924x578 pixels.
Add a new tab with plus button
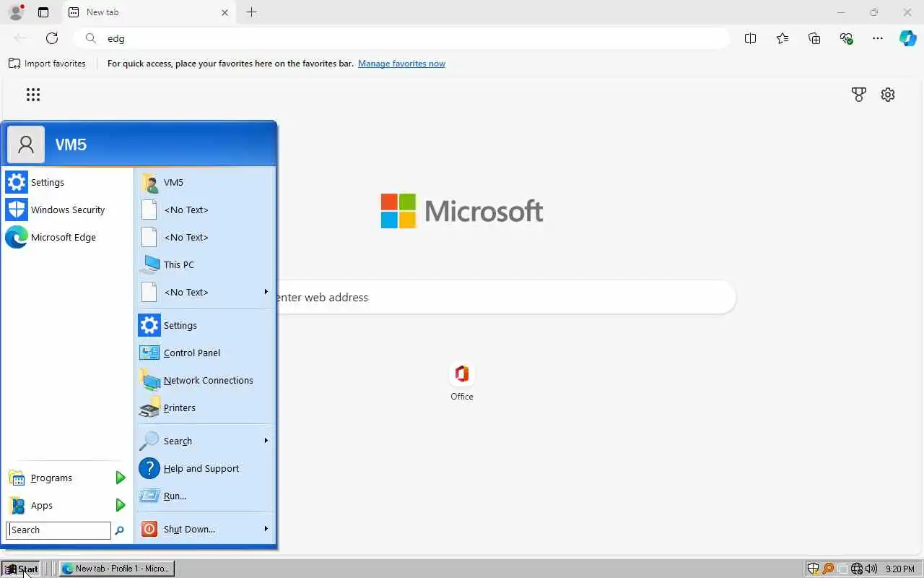(251, 12)
